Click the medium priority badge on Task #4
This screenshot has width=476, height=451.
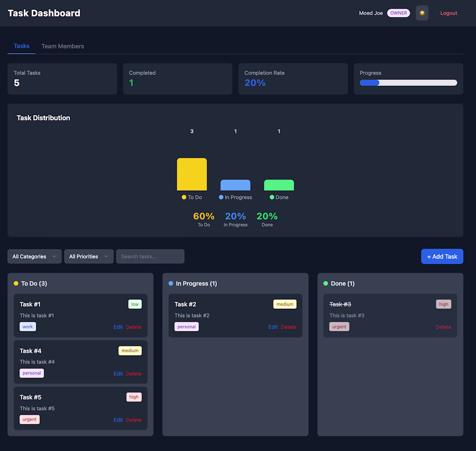130,351
